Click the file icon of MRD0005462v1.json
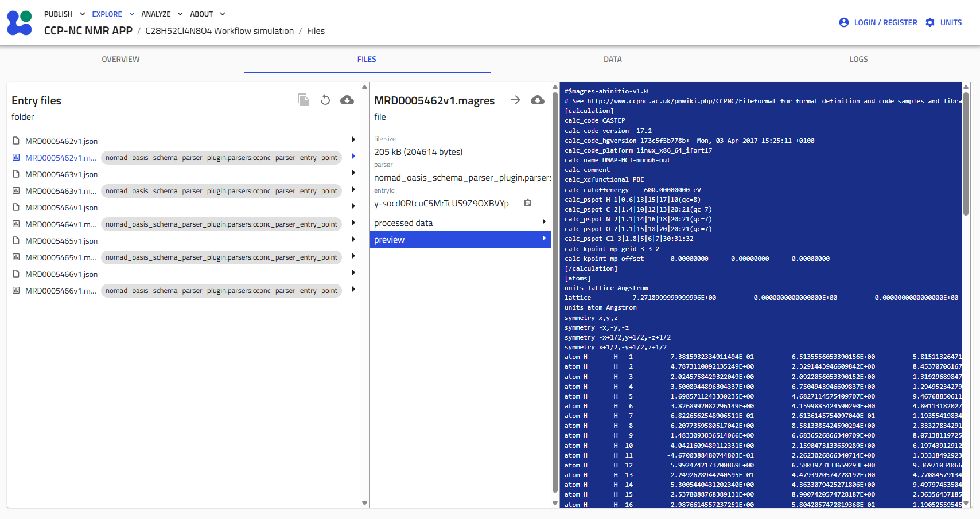This screenshot has width=980, height=519. 16,141
